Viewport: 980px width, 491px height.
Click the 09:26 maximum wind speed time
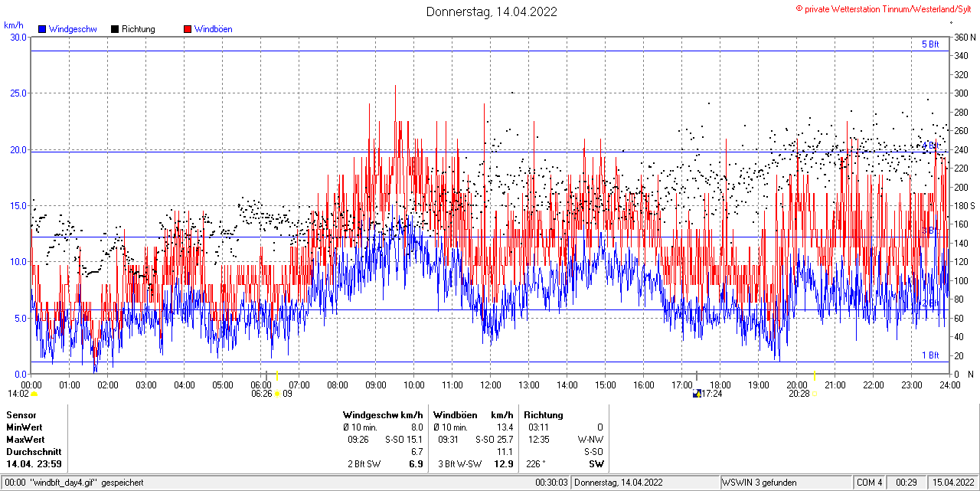(358, 440)
